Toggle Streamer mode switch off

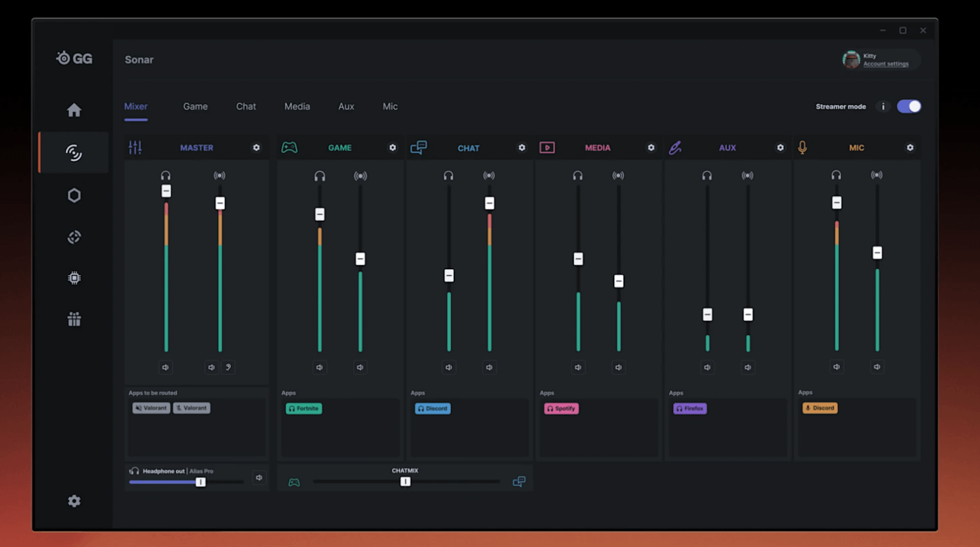(909, 107)
